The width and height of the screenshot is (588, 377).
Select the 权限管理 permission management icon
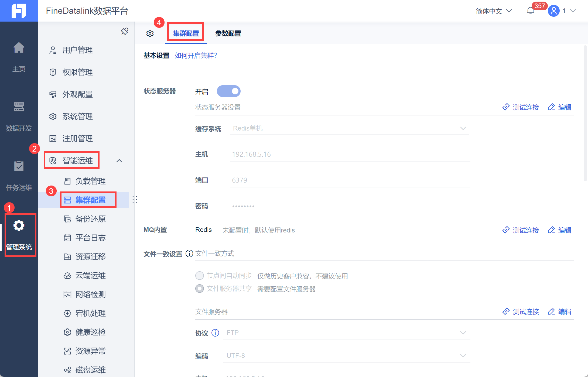[x=53, y=72]
